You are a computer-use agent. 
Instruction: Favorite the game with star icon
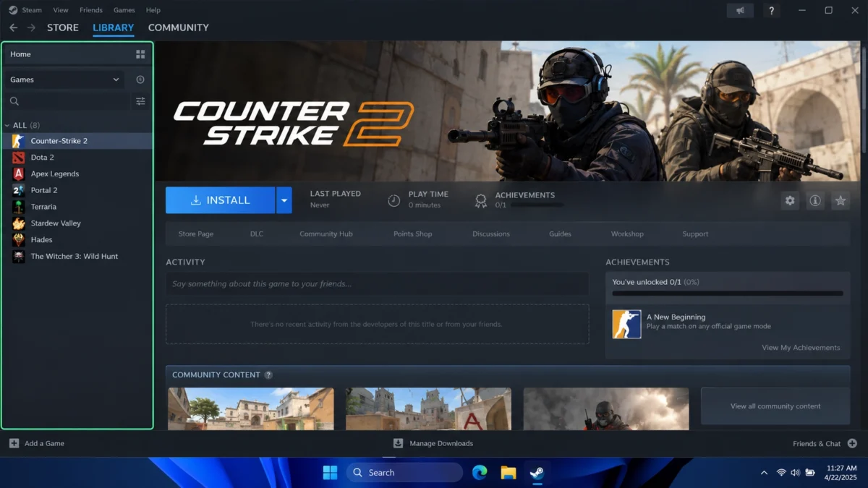pyautogui.click(x=840, y=201)
